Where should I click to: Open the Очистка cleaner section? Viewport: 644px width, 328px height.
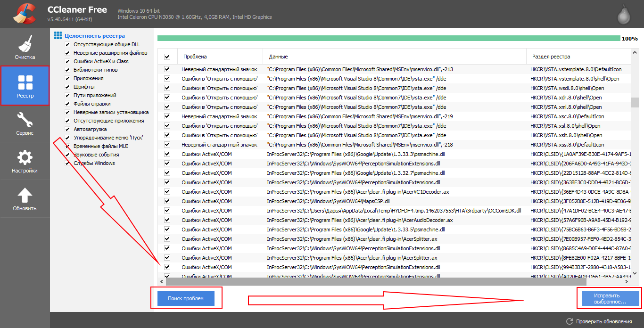25,47
